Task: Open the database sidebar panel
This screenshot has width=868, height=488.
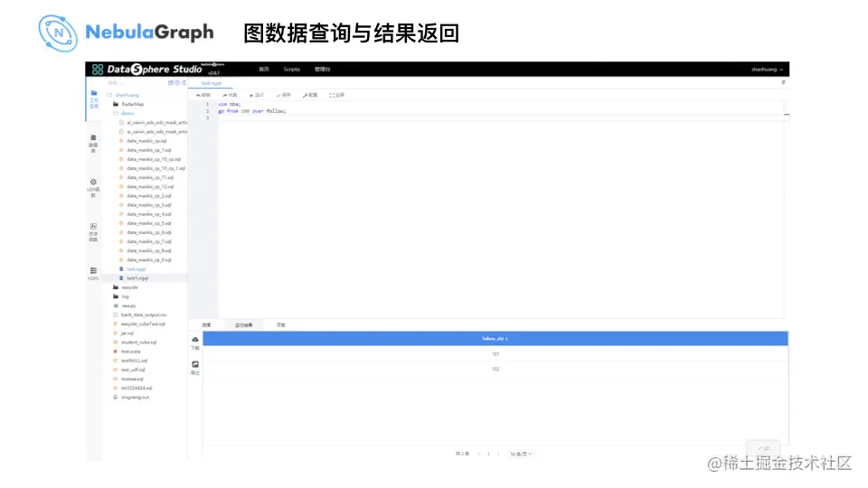Action: pos(93,144)
